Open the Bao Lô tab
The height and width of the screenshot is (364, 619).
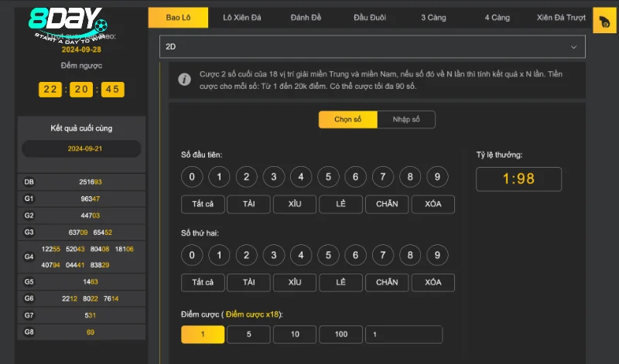(178, 17)
